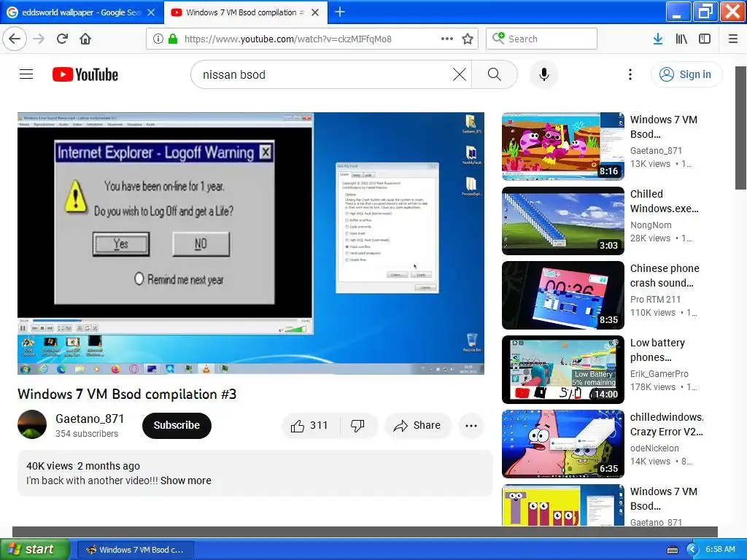Click the page vertical scrollbar thumb
747x560 pixels.
point(741,128)
